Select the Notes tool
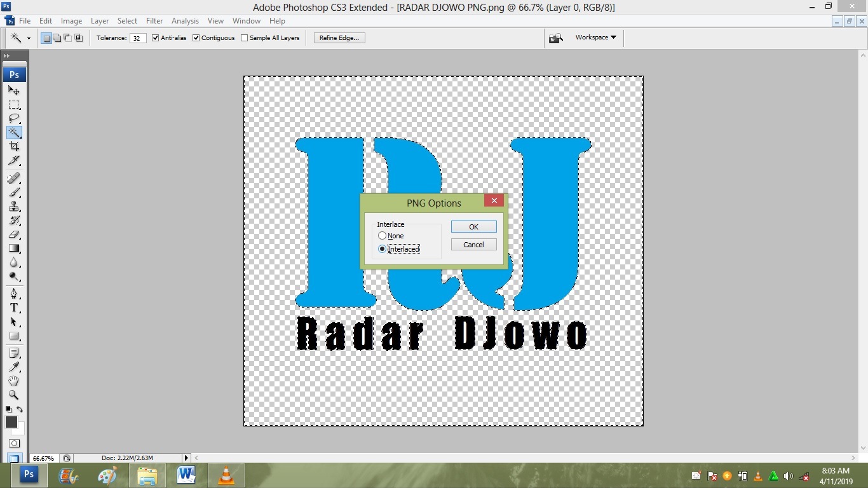The height and width of the screenshot is (490, 868). click(14, 353)
